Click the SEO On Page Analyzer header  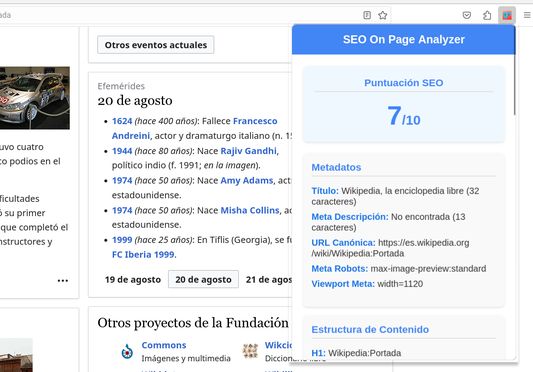click(403, 39)
